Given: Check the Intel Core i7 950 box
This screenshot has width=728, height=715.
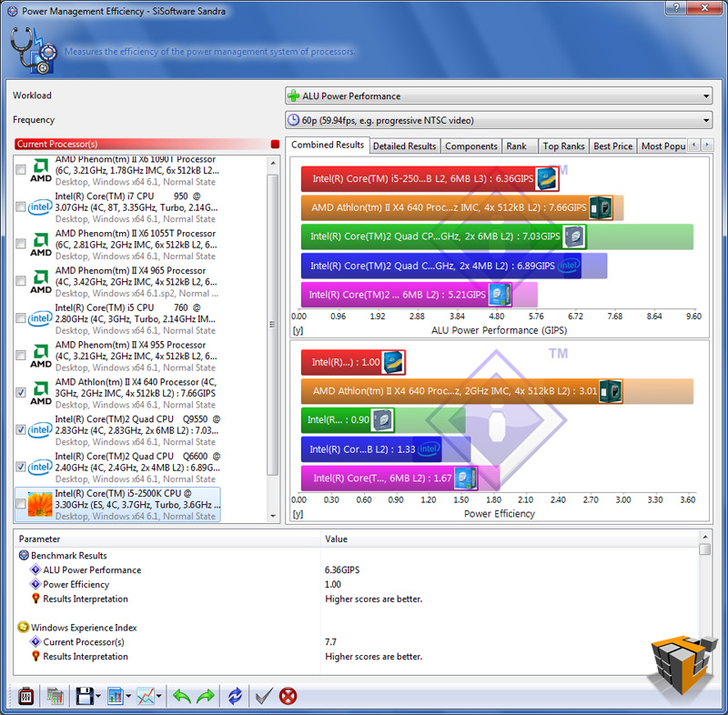Looking at the screenshot, I should tap(20, 206).
